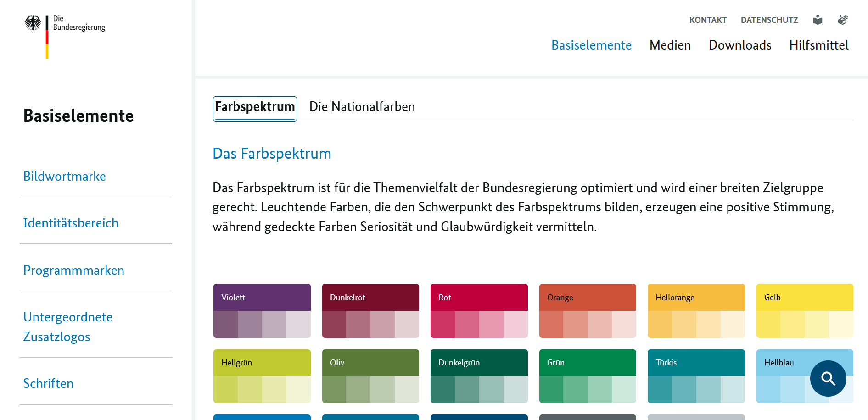The height and width of the screenshot is (420, 868).
Task: Select the Hellblau color swatch
Action: pyautogui.click(x=805, y=376)
